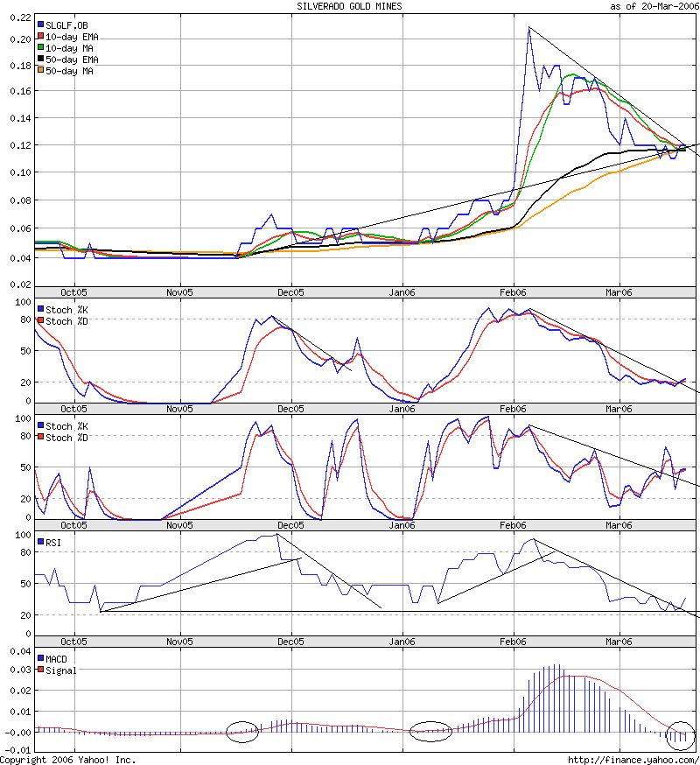This screenshot has height=765, width=700.
Task: Select the 0.20 price axis value
Action: tap(20, 39)
